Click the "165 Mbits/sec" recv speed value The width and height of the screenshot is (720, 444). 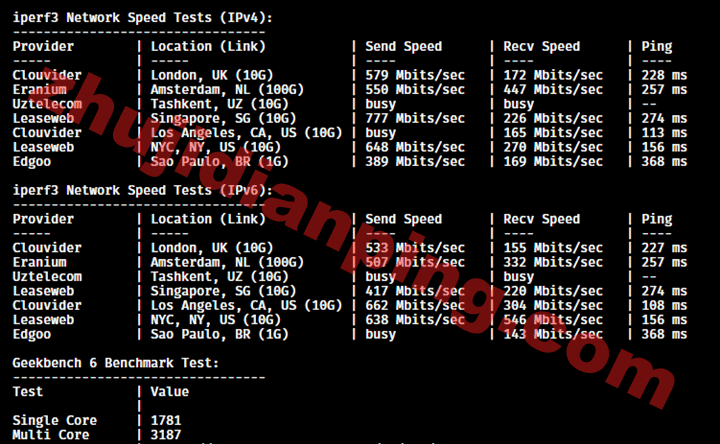pyautogui.click(x=553, y=133)
